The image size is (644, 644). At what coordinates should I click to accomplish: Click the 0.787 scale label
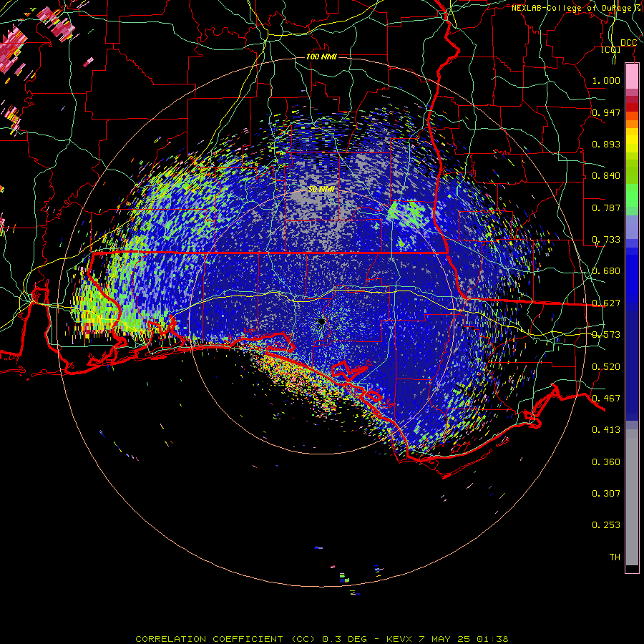tap(606, 208)
